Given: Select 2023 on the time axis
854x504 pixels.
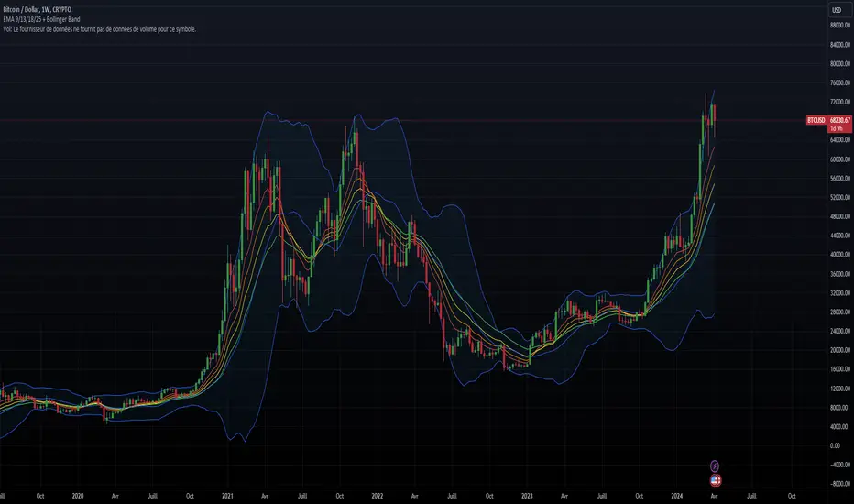Looking at the screenshot, I should [x=525, y=496].
